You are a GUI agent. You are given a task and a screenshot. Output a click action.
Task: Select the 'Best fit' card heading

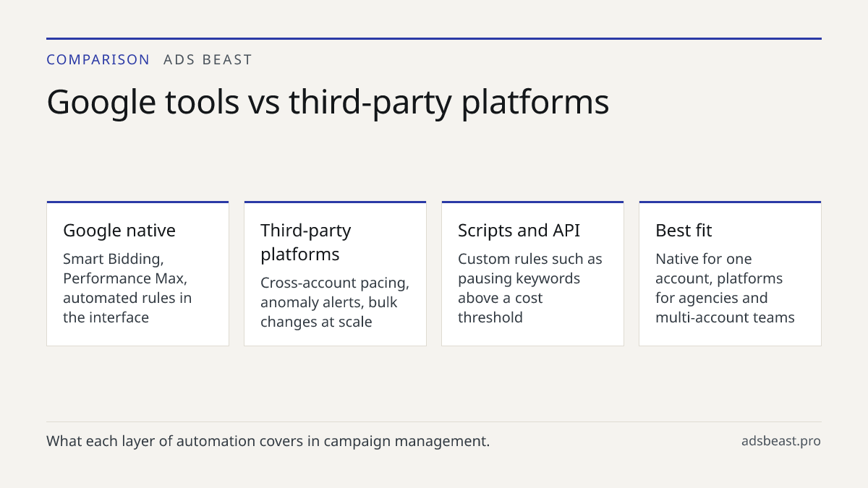pos(684,231)
